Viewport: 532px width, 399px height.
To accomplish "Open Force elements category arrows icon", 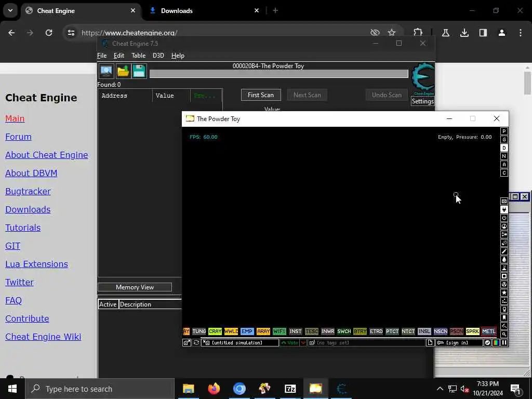I will (504, 234).
